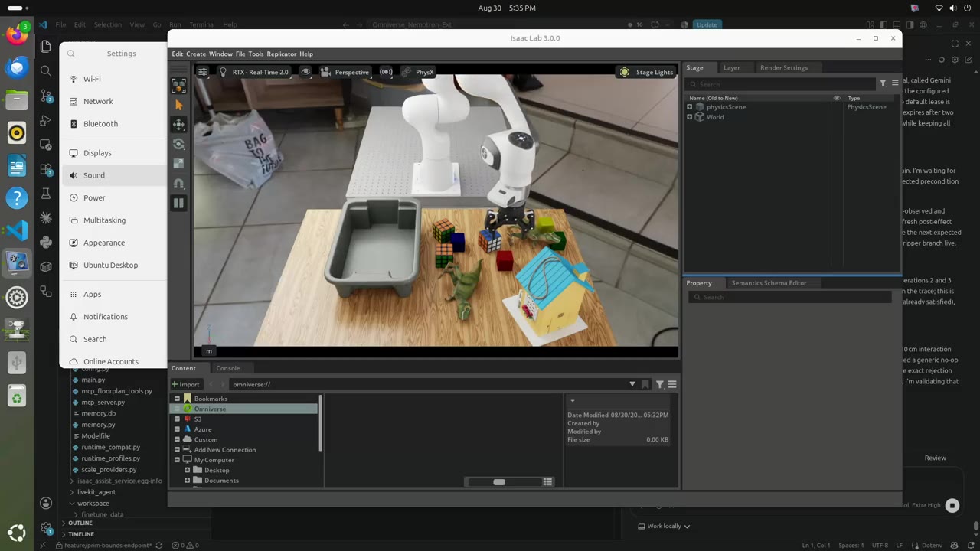Select the arrow selection tool in viewport toolbar
Image resolution: width=980 pixels, height=551 pixels.
[x=178, y=105]
